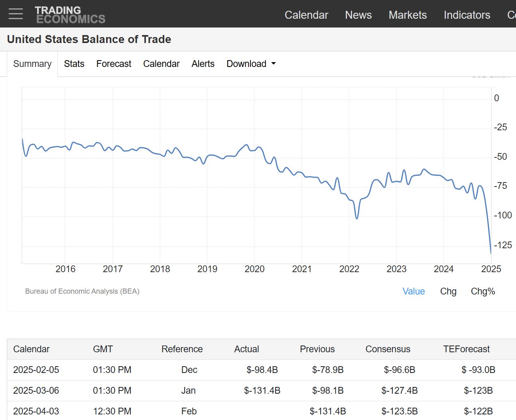
Task: Switch to the Stats tab
Action: click(x=74, y=64)
